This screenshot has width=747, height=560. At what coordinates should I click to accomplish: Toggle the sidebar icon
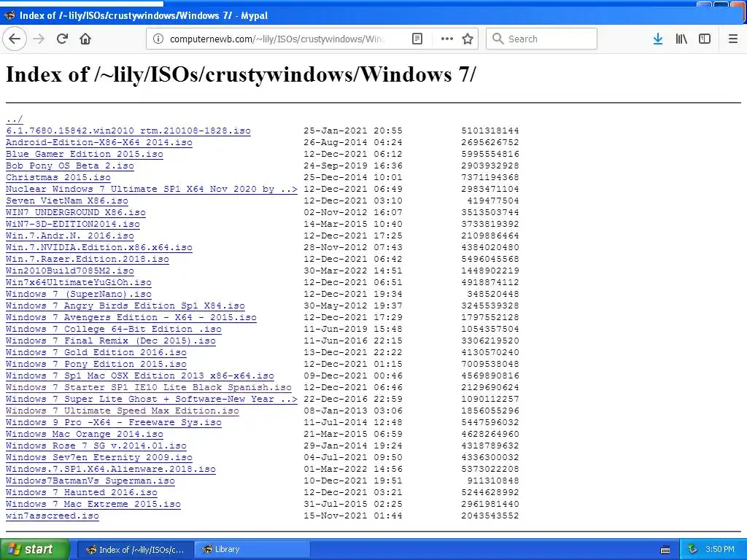tap(705, 39)
